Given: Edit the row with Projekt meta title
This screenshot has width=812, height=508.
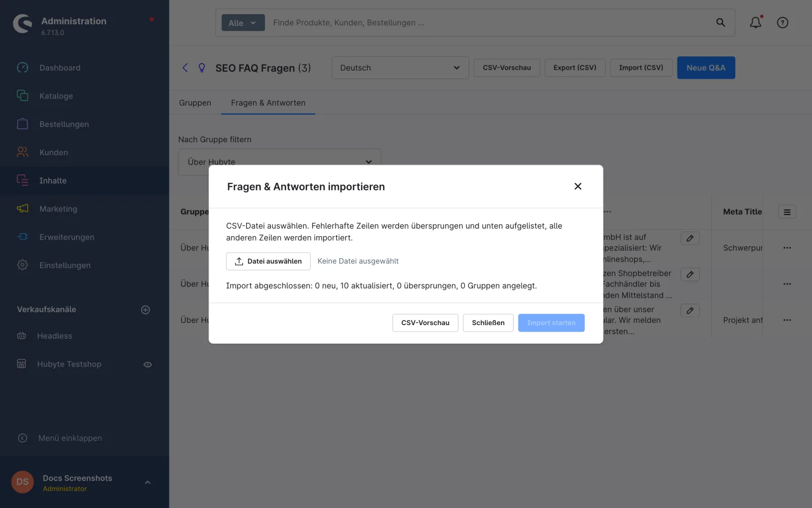Looking at the screenshot, I should click(x=690, y=310).
